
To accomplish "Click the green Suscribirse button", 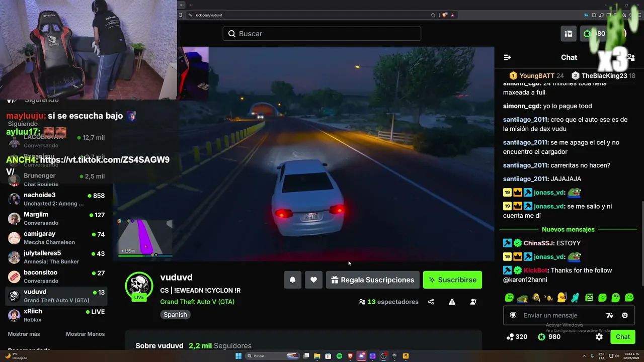I will pyautogui.click(x=452, y=280).
